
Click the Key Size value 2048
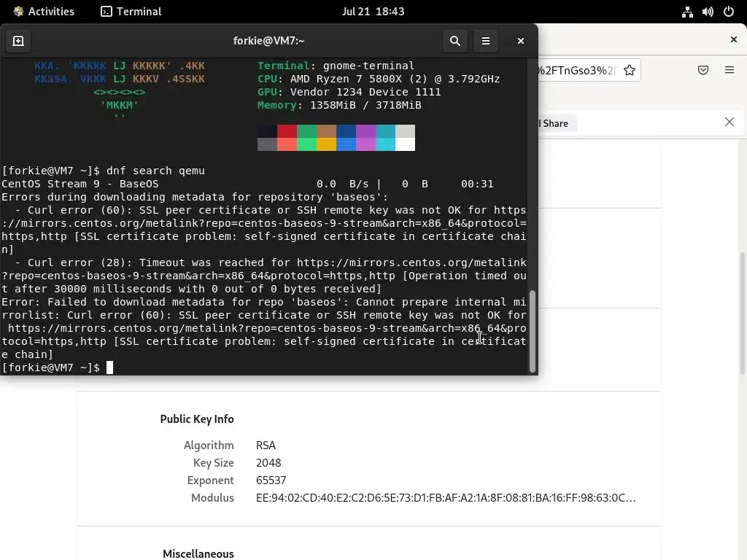pos(268,463)
